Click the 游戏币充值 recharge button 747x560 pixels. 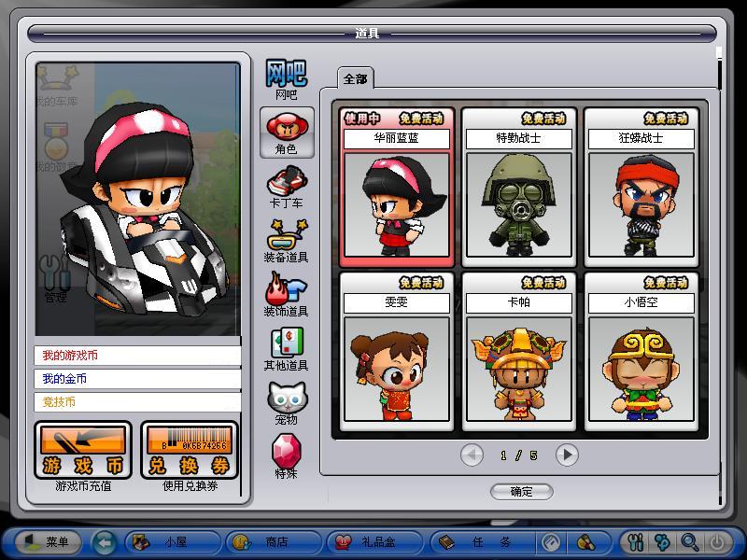(83, 452)
